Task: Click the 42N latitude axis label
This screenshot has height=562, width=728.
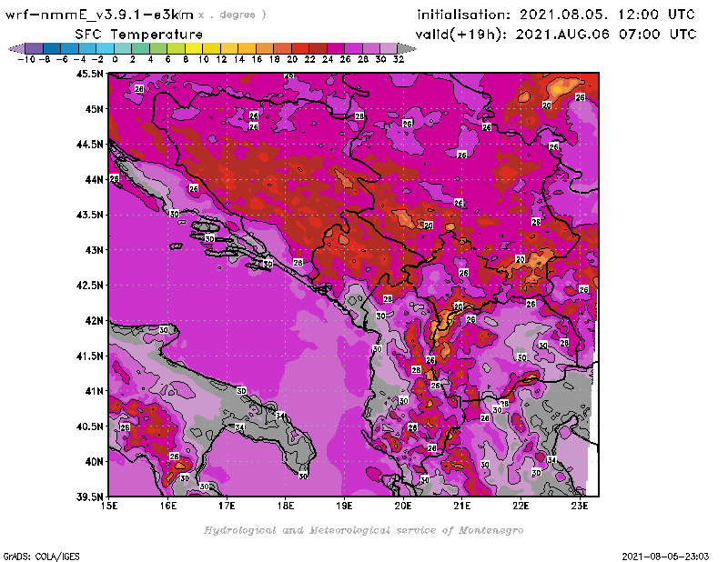Action: [93, 320]
